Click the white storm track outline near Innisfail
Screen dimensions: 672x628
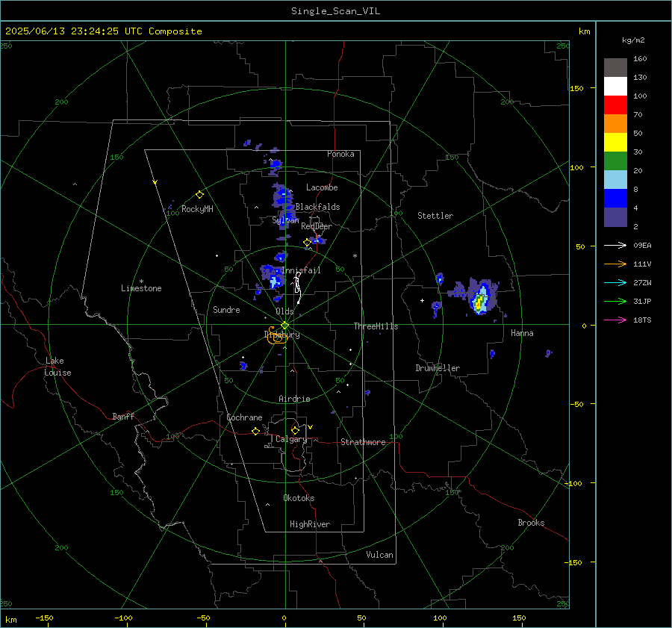tap(297, 287)
